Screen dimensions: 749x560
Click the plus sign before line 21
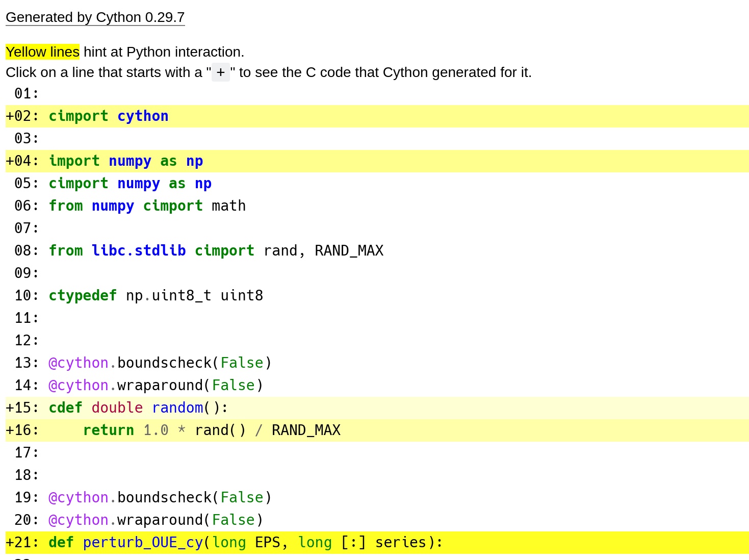11,542
